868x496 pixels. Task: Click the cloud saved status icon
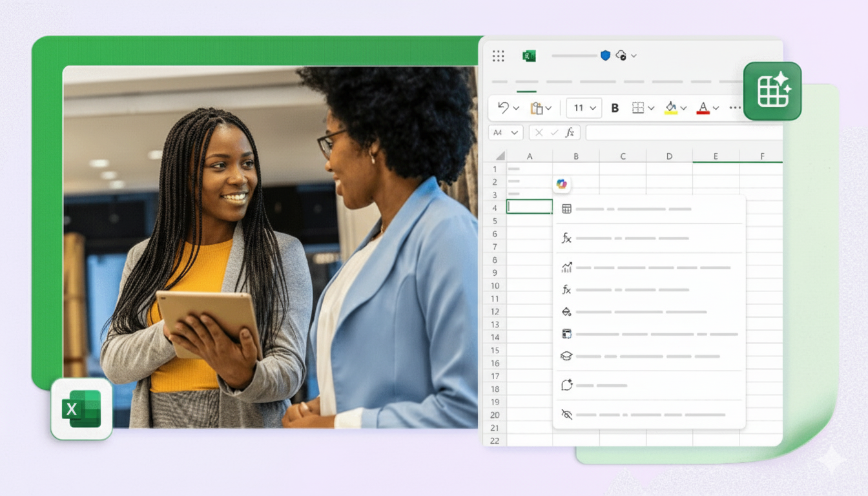pyautogui.click(x=621, y=56)
